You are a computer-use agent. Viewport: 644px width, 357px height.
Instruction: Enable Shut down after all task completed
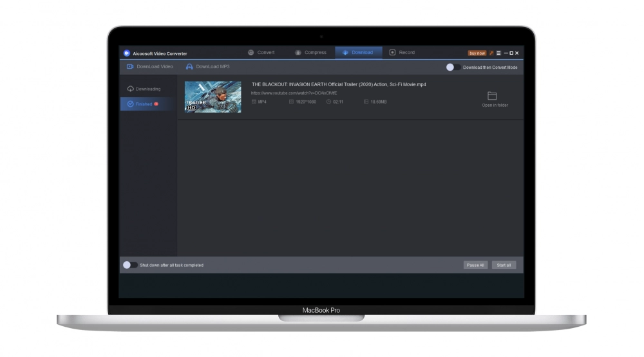[130, 265]
